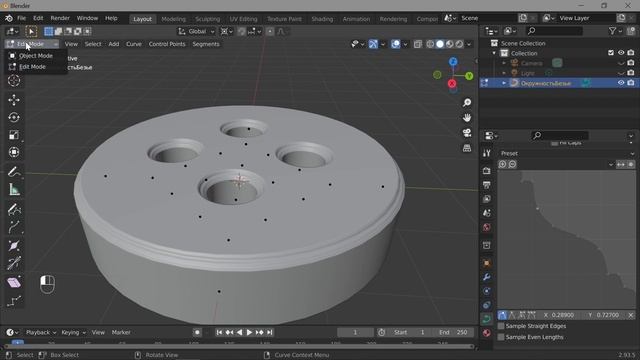The width and height of the screenshot is (640, 360).
Task: Switch perspective/orthographic grid icon
Action: [467, 148]
